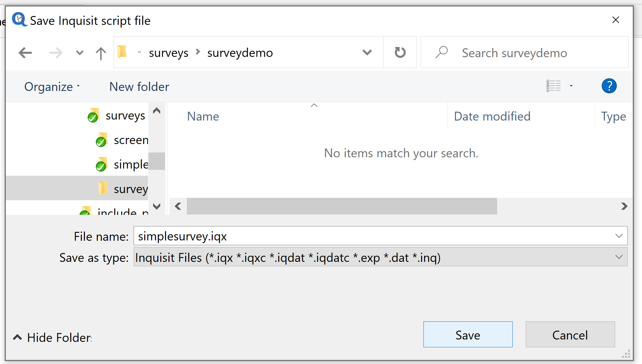Image resolution: width=642 pixels, height=364 pixels.
Task: Click the right arrow of horizontal scrollbar
Action: (624, 206)
